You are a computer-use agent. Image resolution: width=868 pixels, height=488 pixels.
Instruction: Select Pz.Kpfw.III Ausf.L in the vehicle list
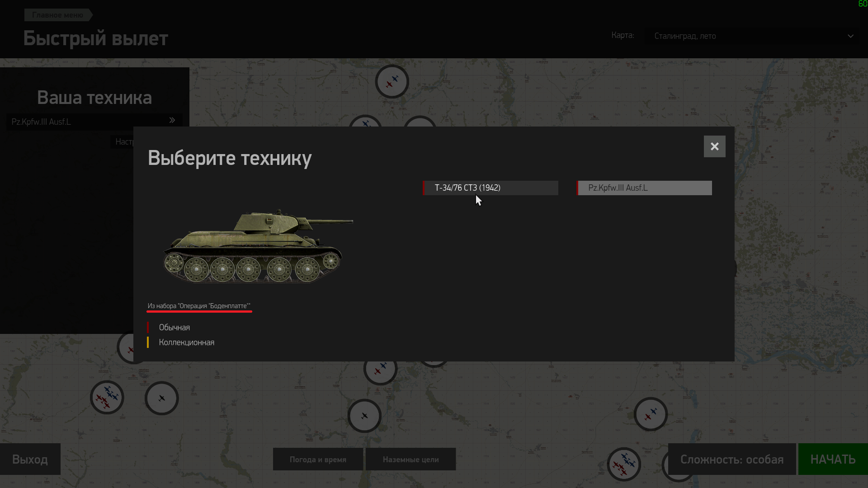pos(644,188)
